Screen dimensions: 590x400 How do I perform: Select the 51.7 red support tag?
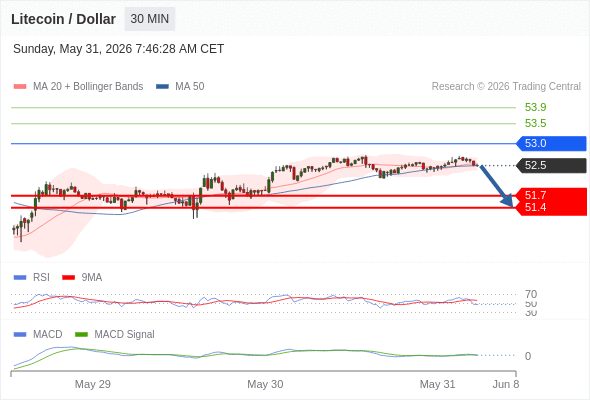pyautogui.click(x=551, y=195)
